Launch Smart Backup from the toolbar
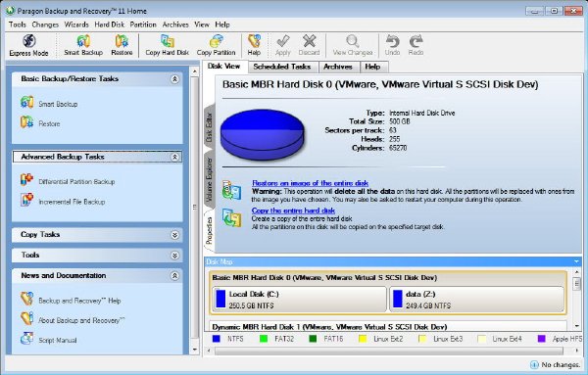The width and height of the screenshot is (588, 375). [x=83, y=45]
